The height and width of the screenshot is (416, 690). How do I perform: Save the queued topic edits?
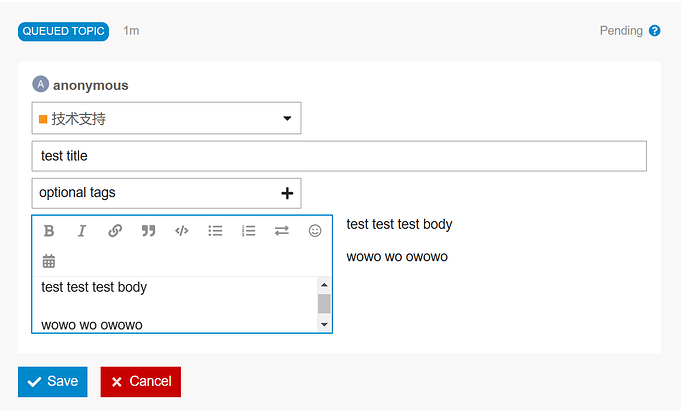pyautogui.click(x=53, y=382)
